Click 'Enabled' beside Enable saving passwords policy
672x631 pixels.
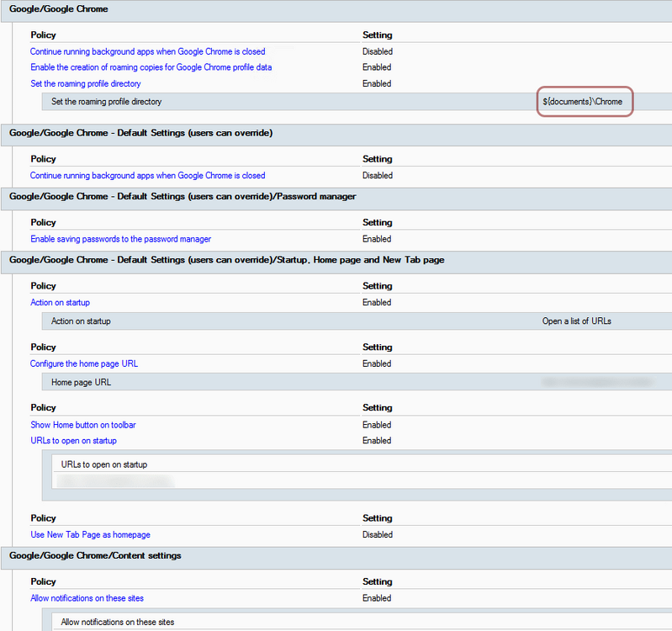click(x=377, y=239)
